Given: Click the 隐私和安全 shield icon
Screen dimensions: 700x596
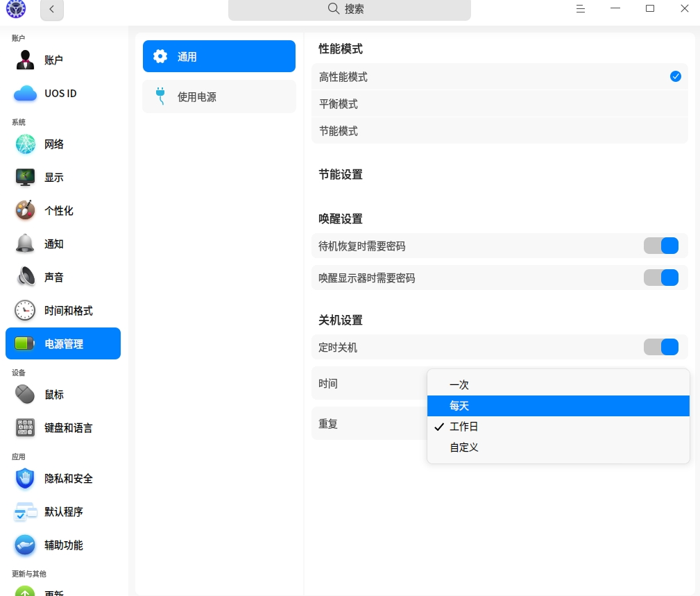Looking at the screenshot, I should 25,479.
